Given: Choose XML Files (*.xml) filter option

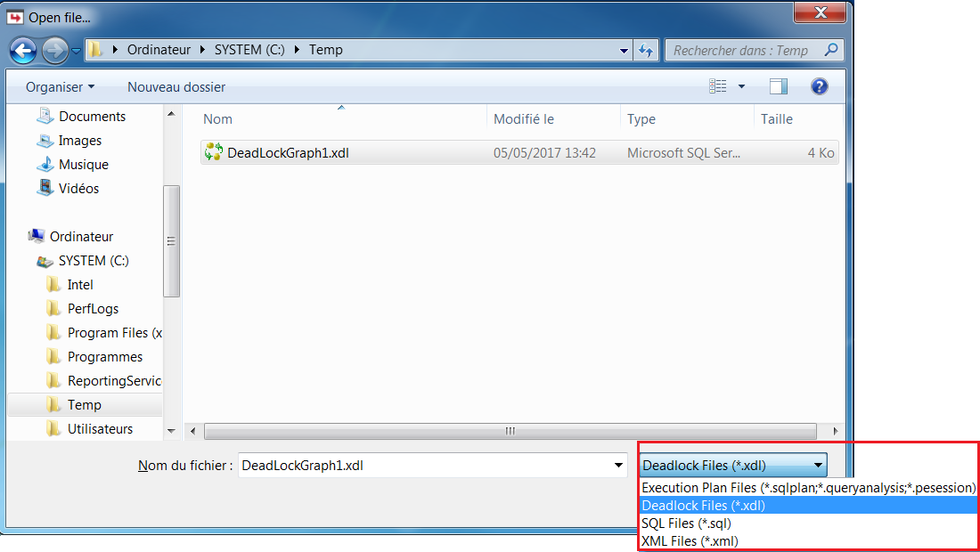Looking at the screenshot, I should pos(808,540).
